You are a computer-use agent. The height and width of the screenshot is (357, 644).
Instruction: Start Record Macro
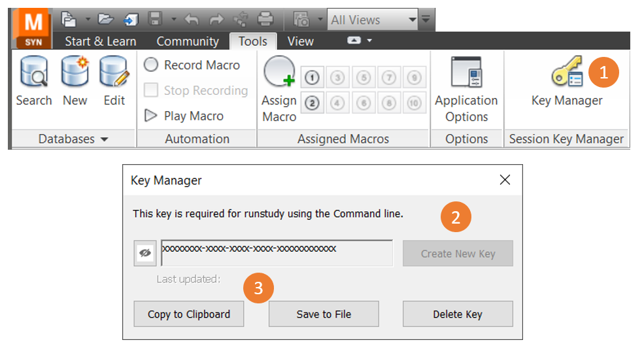[x=192, y=65]
